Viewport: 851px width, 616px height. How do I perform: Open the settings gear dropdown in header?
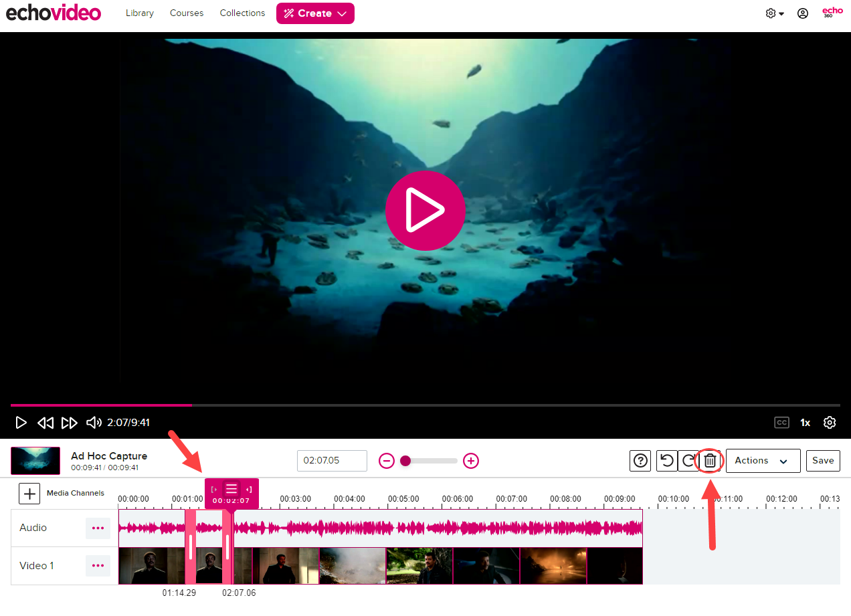(774, 13)
